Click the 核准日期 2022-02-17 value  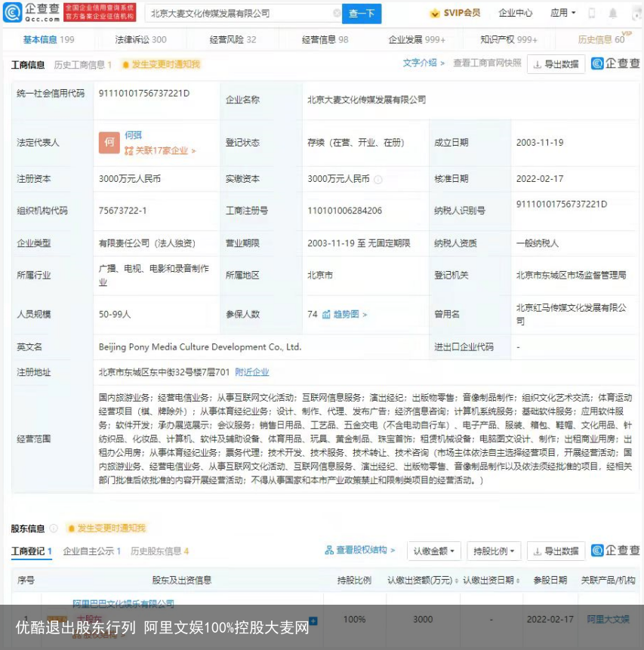[x=540, y=179]
